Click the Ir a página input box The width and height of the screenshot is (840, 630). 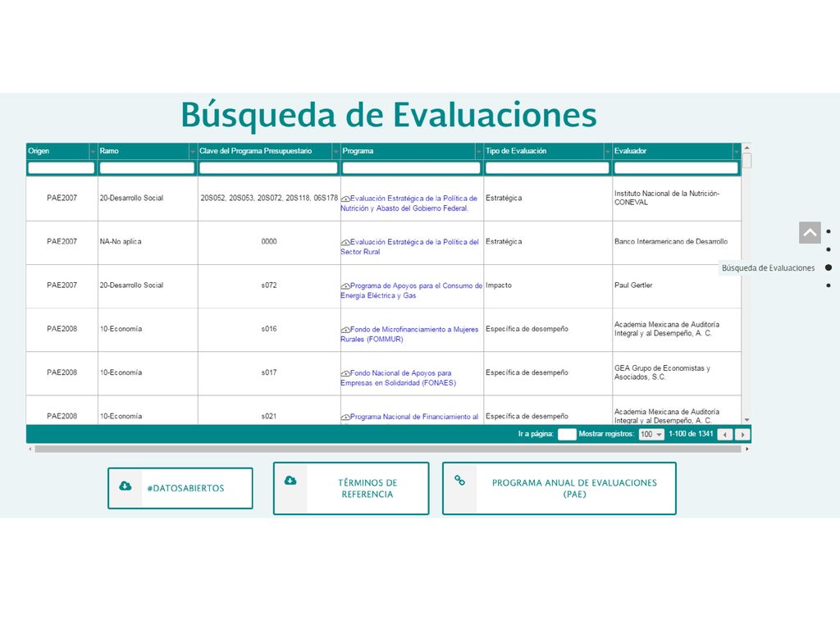pos(567,435)
